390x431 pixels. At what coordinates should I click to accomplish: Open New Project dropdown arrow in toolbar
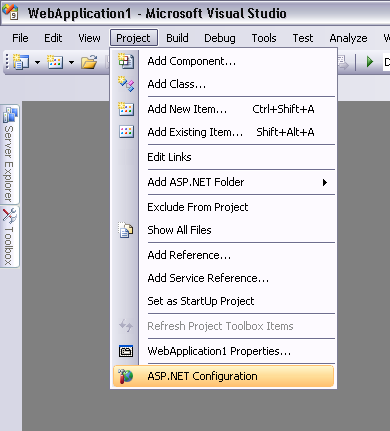(x=37, y=62)
